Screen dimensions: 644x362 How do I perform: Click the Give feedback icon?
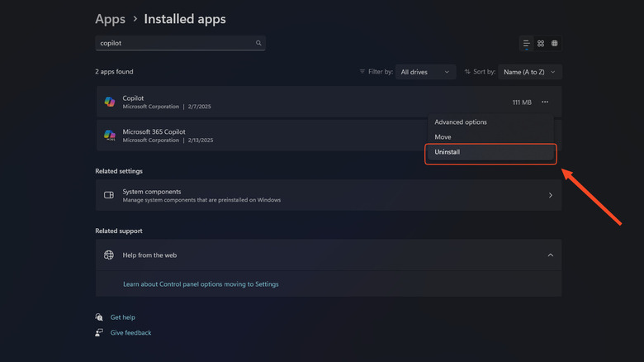tap(99, 332)
